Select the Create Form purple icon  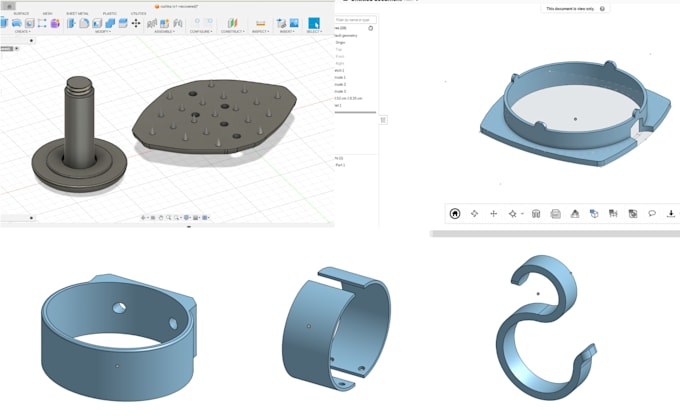tap(55, 23)
